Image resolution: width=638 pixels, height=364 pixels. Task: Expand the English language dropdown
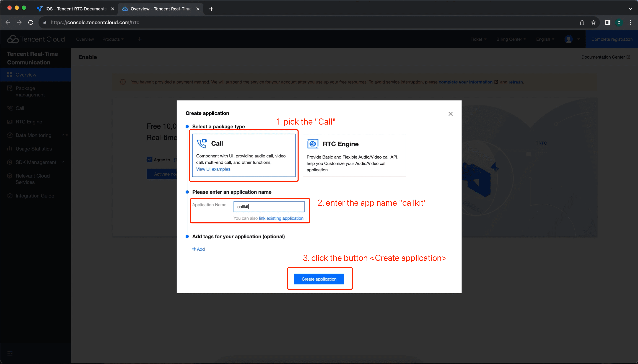pos(545,39)
